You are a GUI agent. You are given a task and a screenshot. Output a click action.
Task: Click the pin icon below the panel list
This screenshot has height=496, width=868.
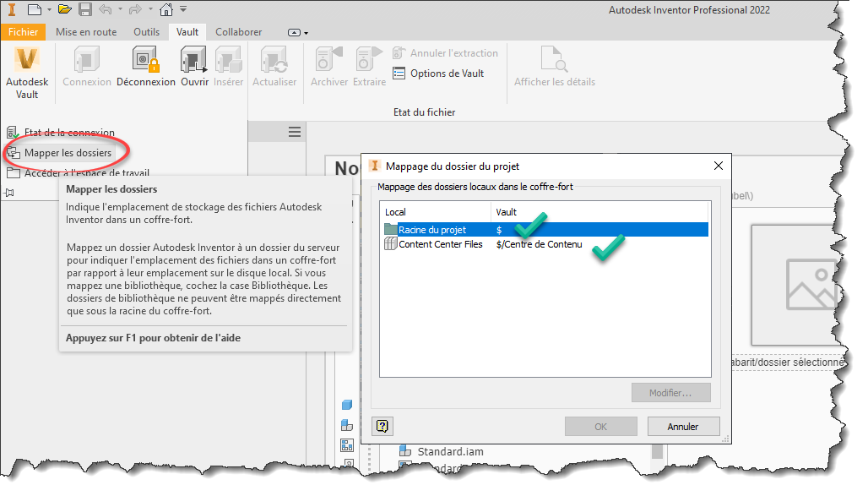[x=9, y=193]
